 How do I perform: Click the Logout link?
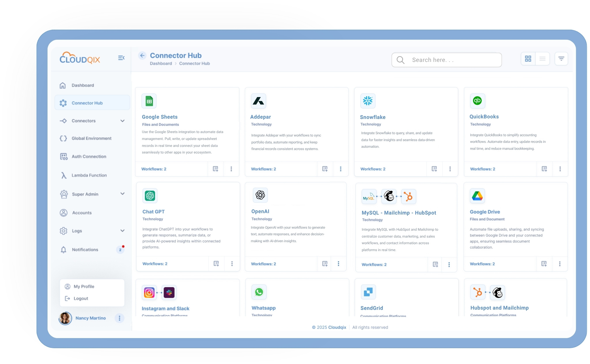81,298
